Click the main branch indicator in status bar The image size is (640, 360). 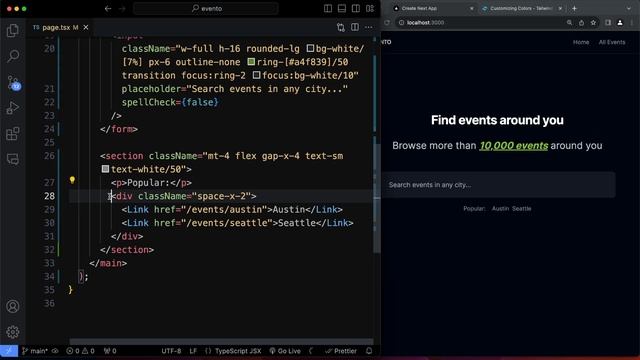[x=35, y=351]
